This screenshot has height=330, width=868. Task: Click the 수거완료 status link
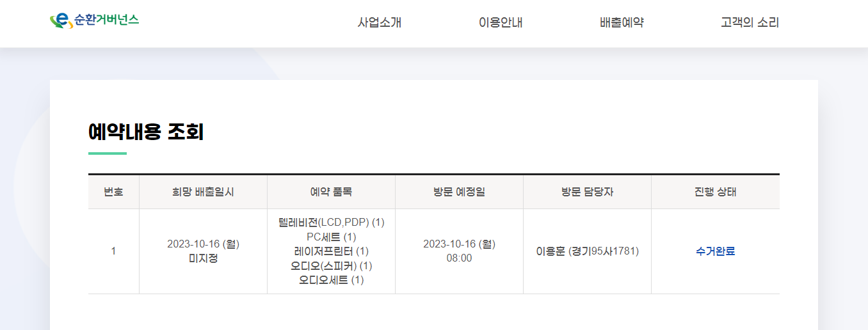[715, 251]
